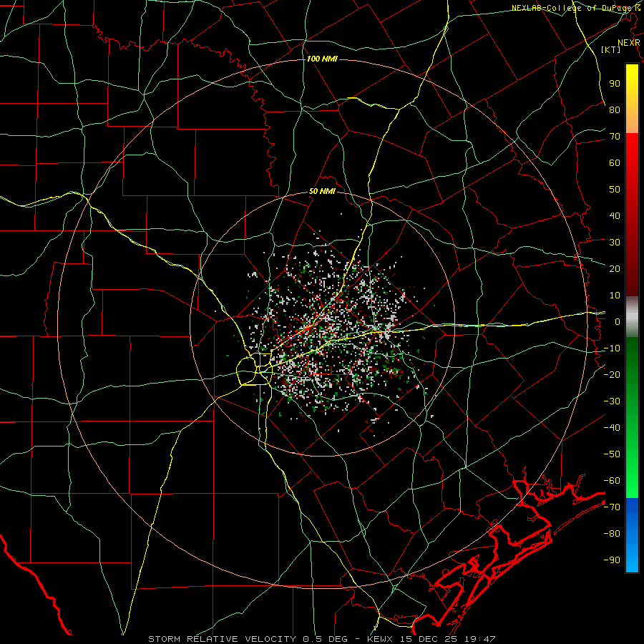Click the 70 value on the velocity scale
Viewport: 644px width, 644px height.
[x=615, y=137]
